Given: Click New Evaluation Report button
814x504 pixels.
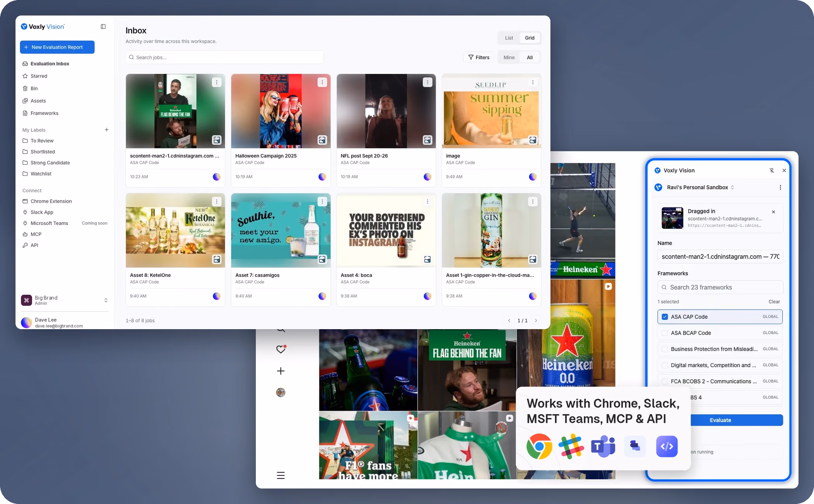Looking at the screenshot, I should tap(57, 47).
